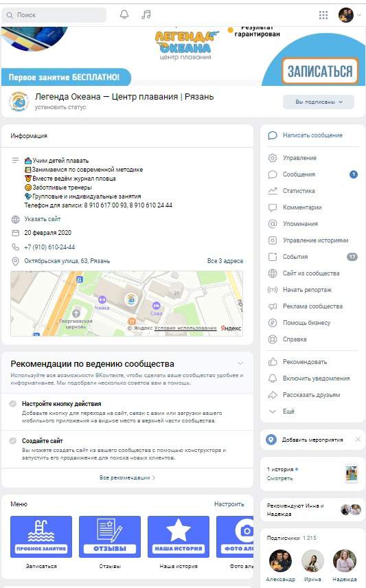This screenshot has width=366, height=588.
Task: Click установить статус under community name
Action: coord(60,107)
